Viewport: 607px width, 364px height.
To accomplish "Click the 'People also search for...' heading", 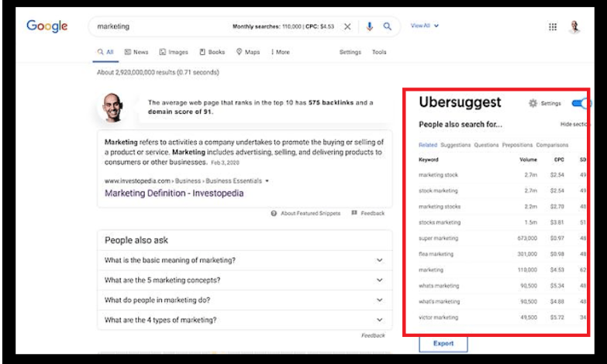I will point(460,125).
